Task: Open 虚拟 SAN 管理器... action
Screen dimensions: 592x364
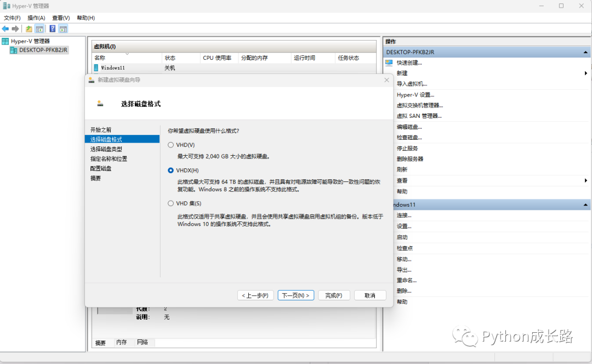Action: (419, 116)
